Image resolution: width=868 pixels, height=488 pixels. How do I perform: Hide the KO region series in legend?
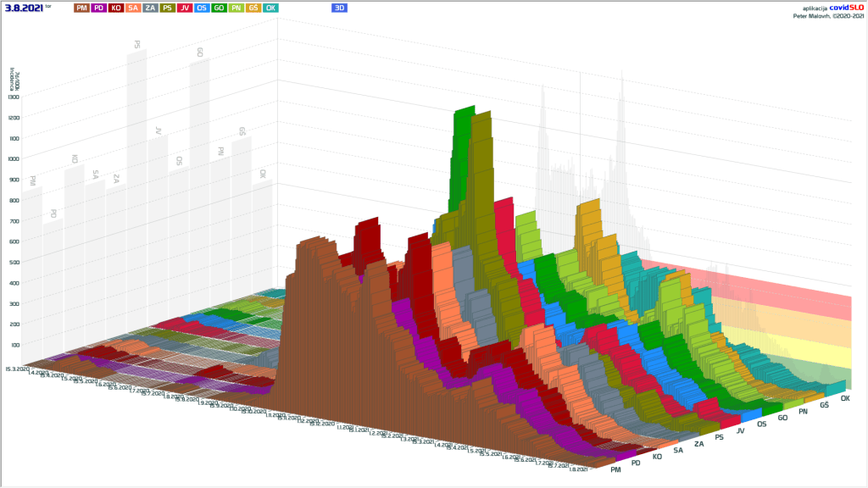(x=115, y=8)
